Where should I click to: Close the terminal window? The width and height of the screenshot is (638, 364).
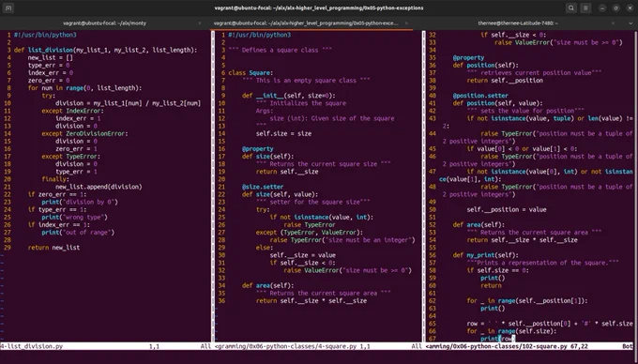click(x=630, y=8)
